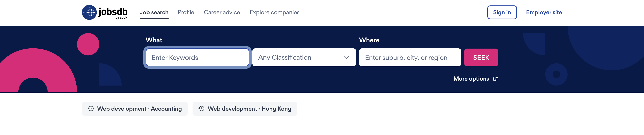Open Career advice page
Image resolution: width=644 pixels, height=135 pixels.
[x=222, y=12]
